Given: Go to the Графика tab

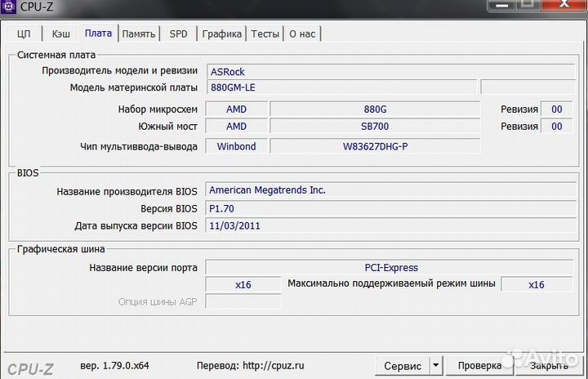Looking at the screenshot, I should pos(221,33).
